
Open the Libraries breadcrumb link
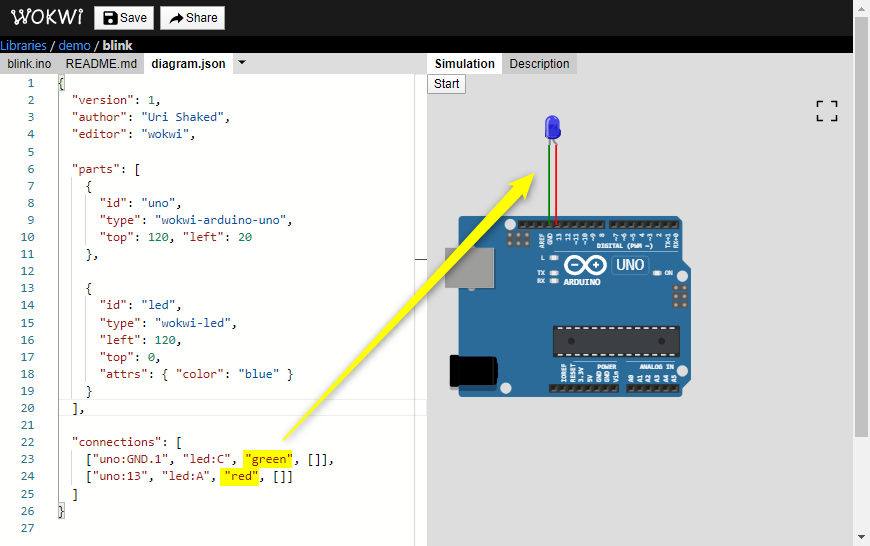click(23, 46)
